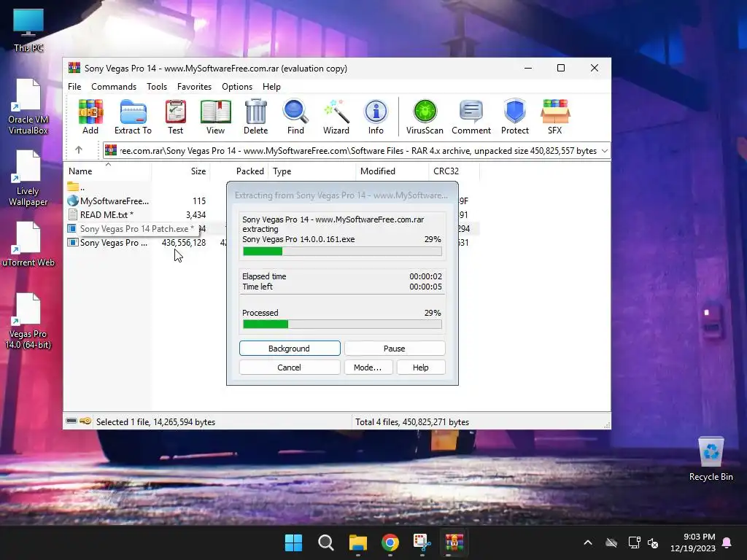Image resolution: width=747 pixels, height=560 pixels.
Task: Launch the Wizard tool
Action: [336, 117]
